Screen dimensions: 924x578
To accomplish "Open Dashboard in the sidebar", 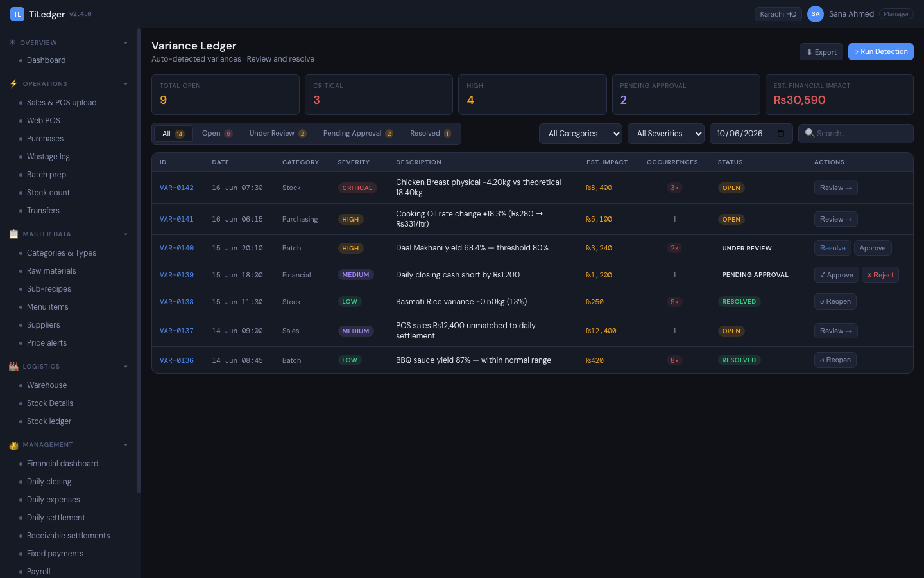I will [46, 60].
